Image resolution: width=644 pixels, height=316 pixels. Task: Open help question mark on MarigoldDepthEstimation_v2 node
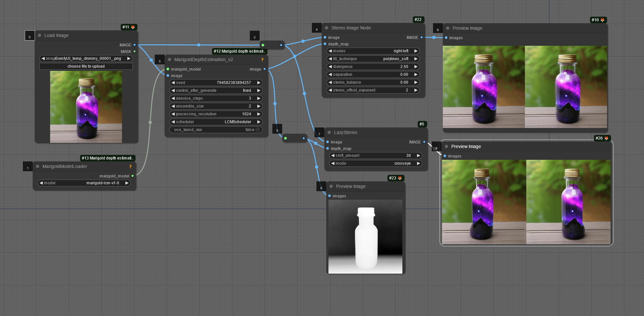coord(262,59)
